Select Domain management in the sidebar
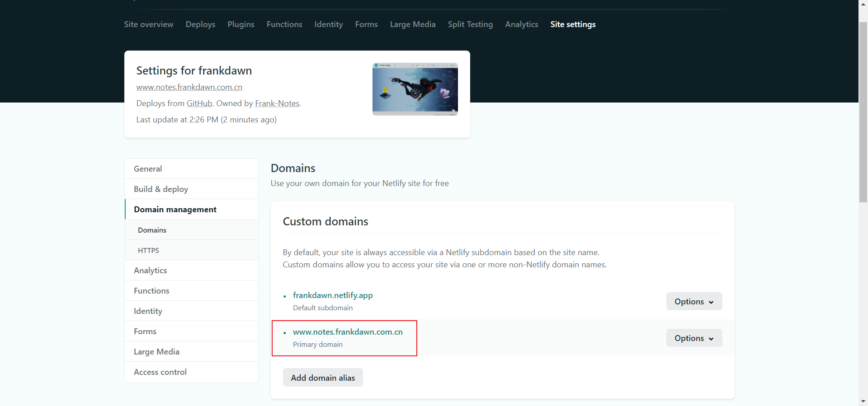 [x=192, y=209]
